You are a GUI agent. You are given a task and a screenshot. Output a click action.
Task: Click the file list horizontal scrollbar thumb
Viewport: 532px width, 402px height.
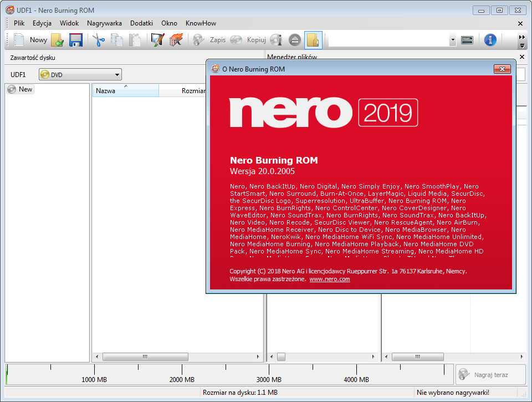point(417,357)
